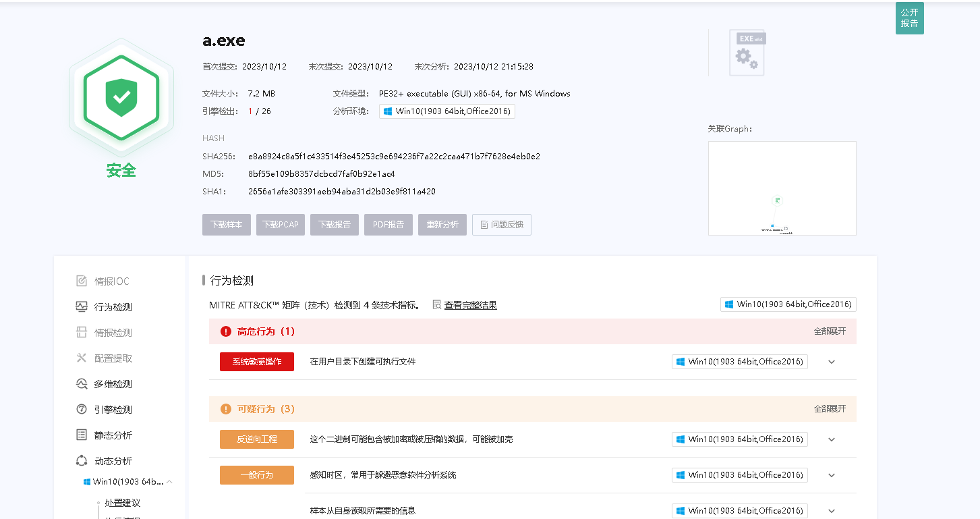This screenshot has height=519, width=980.
Task: Click the 问题反馈 button
Action: [502, 225]
